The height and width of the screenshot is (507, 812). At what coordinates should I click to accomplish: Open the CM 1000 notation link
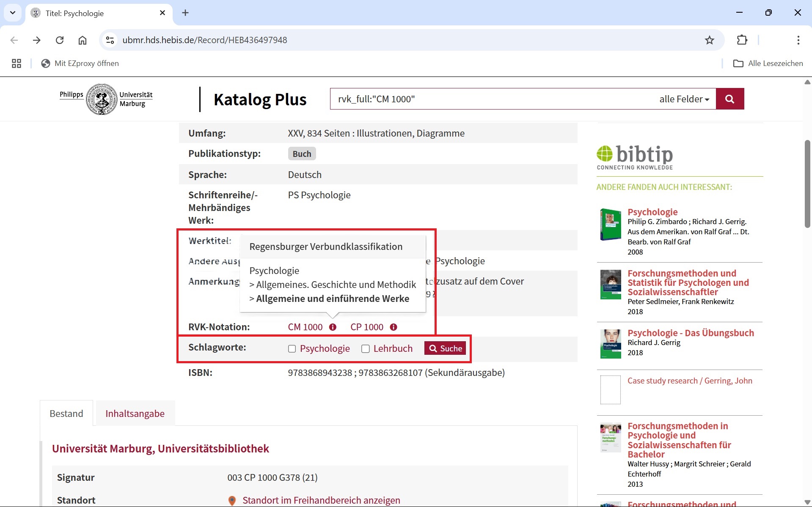305,327
